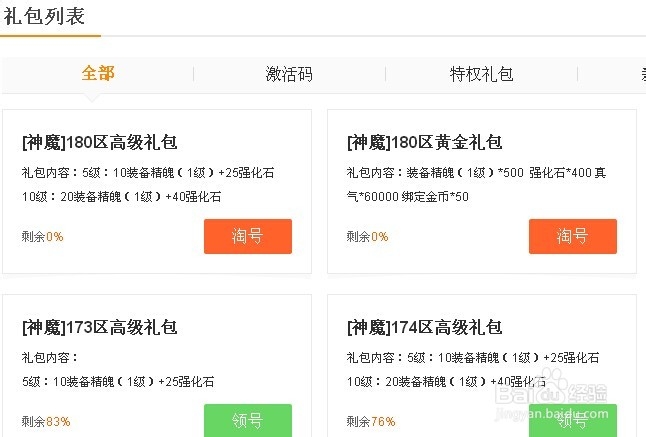The image size is (646, 437).
Task: Open the [神魔]173区高级礼包 title
Action: (x=100, y=327)
